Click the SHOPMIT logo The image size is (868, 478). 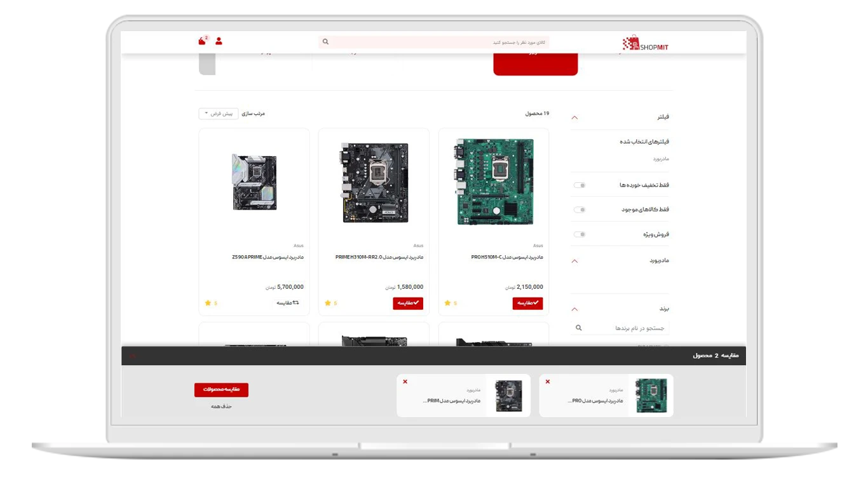[646, 43]
